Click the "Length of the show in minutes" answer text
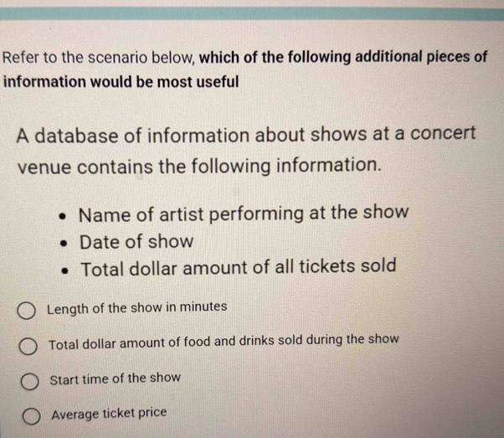The width and height of the screenshot is (504, 438). coord(137,307)
